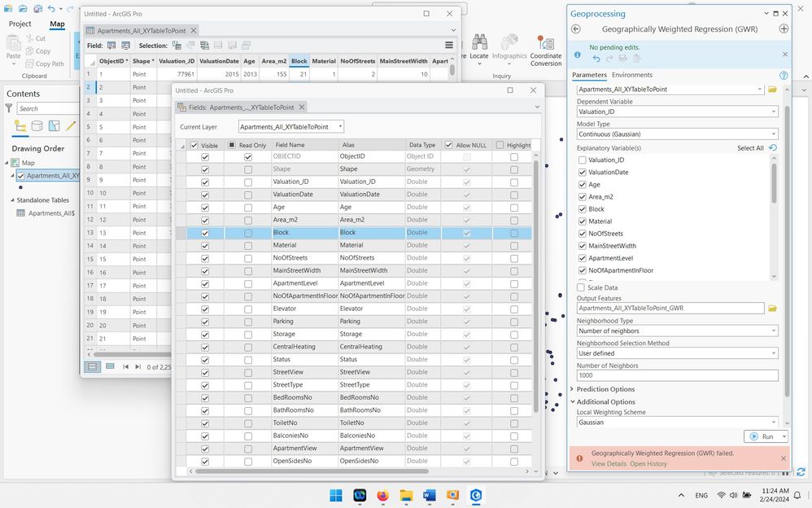
Task: Click the add (plus) icon in Geoprocessing pane
Action: (784, 28)
